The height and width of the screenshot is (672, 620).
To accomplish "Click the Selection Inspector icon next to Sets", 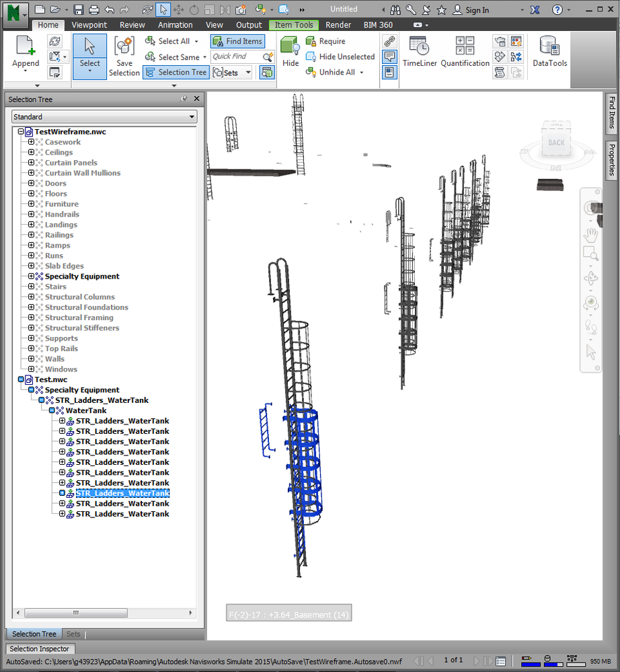I will click(267, 73).
